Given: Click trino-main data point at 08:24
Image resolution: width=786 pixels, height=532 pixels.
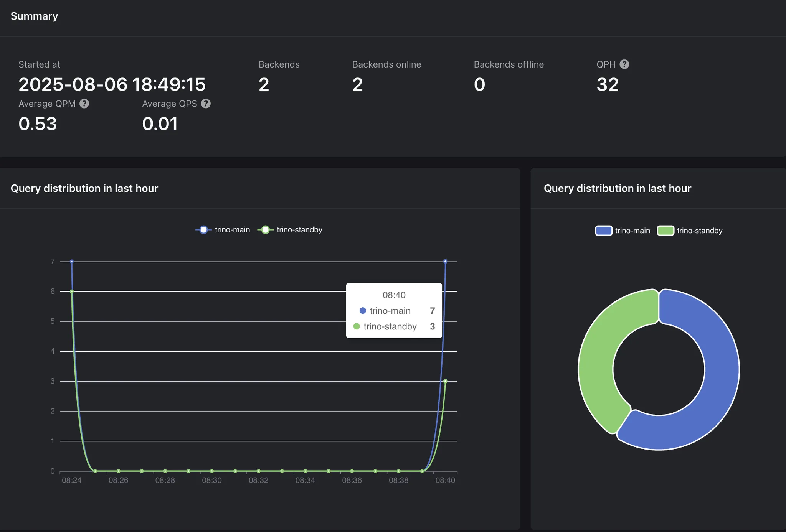Looking at the screenshot, I should click(72, 262).
